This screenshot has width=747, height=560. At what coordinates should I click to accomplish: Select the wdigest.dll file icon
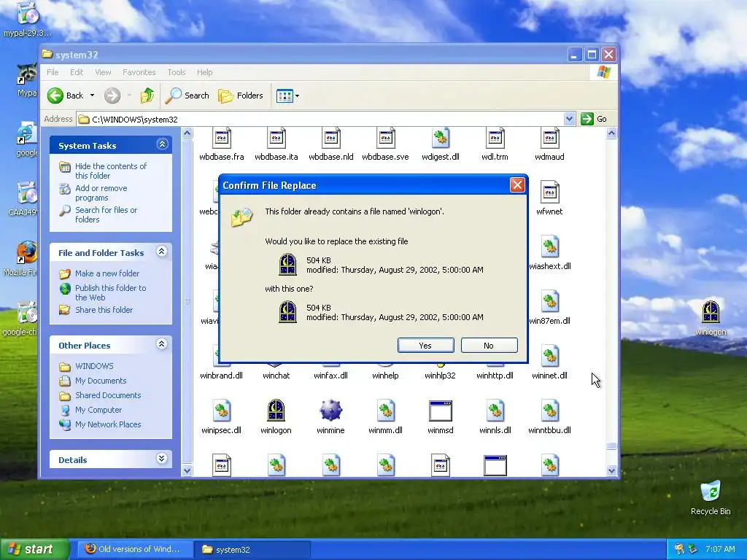pyautogui.click(x=440, y=139)
